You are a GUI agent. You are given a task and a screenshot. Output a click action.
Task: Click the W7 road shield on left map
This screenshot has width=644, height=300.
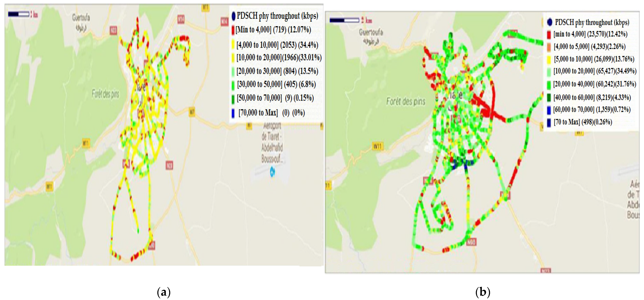(x=192, y=112)
